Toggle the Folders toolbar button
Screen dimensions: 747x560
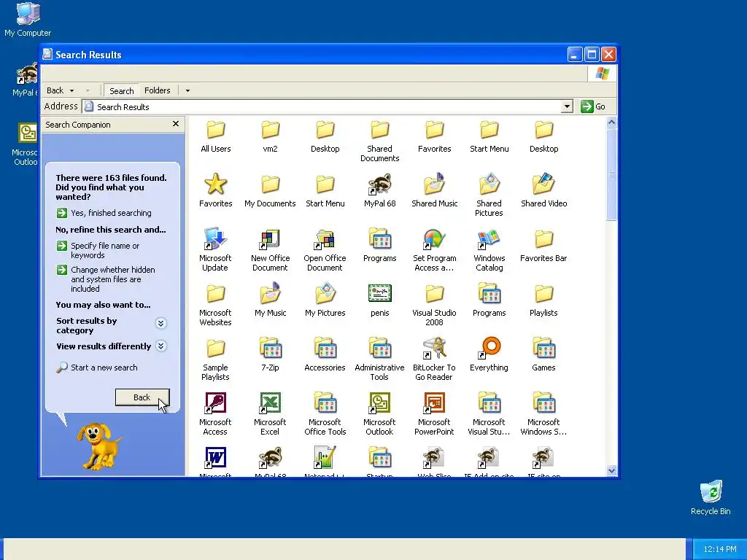pyautogui.click(x=158, y=90)
